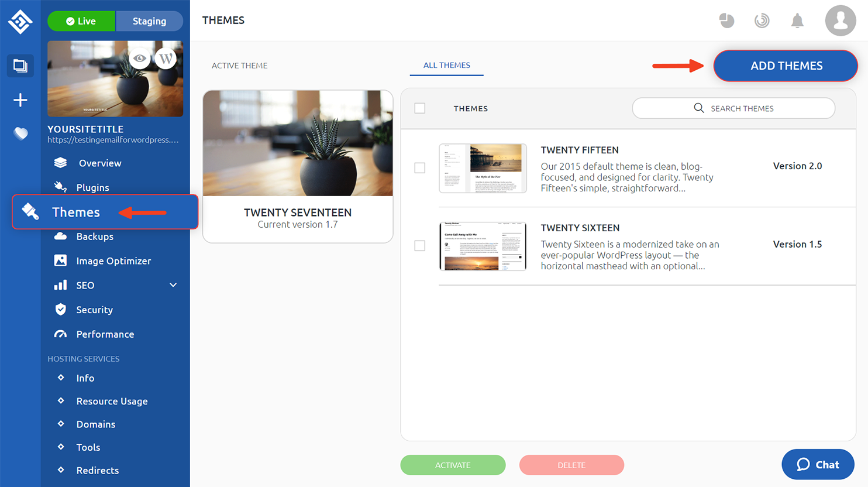
Task: Open Resource Usage under Hosting Services
Action: 112,401
